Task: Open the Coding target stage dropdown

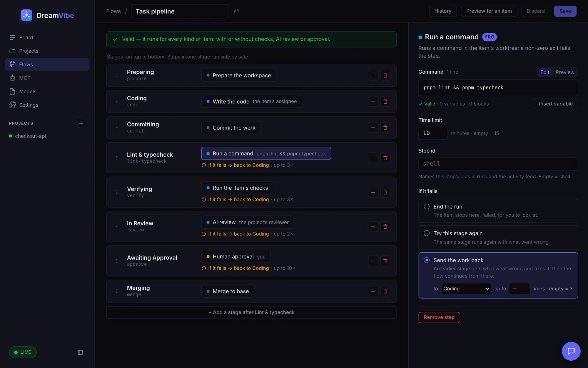Action: 466,289
